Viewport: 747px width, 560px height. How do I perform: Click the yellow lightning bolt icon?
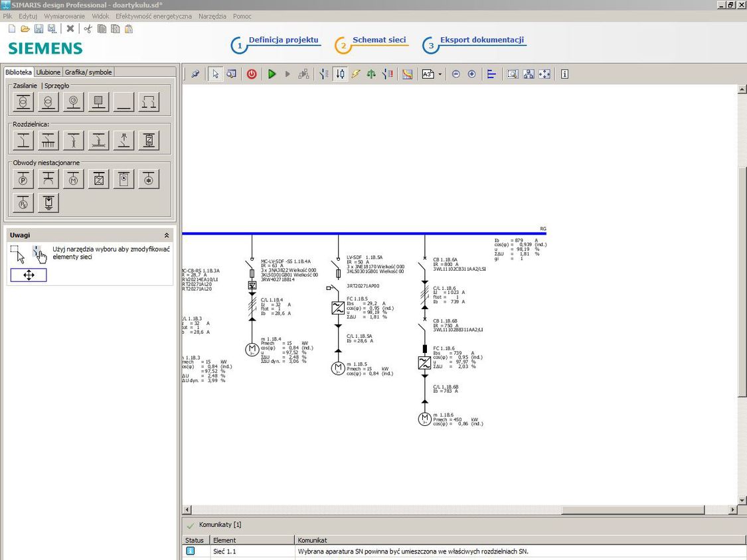[355, 74]
